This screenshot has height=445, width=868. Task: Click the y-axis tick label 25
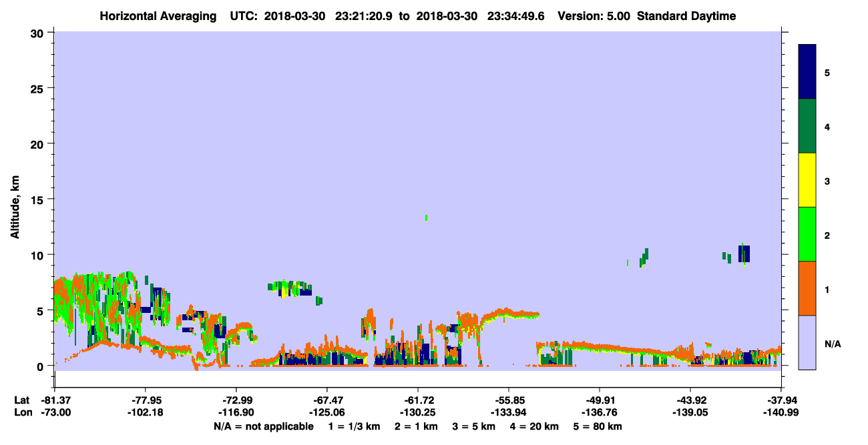pos(39,88)
